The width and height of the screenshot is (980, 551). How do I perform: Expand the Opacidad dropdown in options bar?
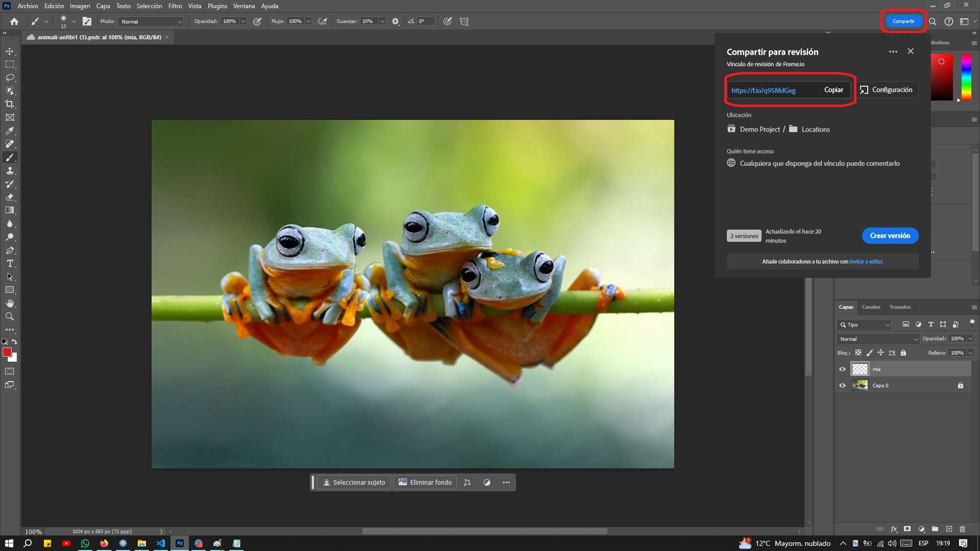pos(243,21)
